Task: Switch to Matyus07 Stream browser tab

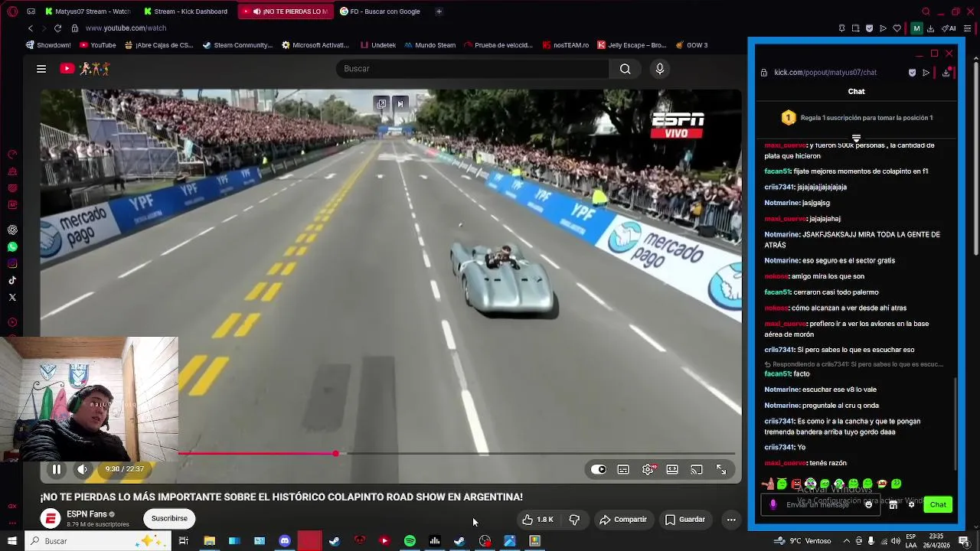Action: tap(88, 11)
